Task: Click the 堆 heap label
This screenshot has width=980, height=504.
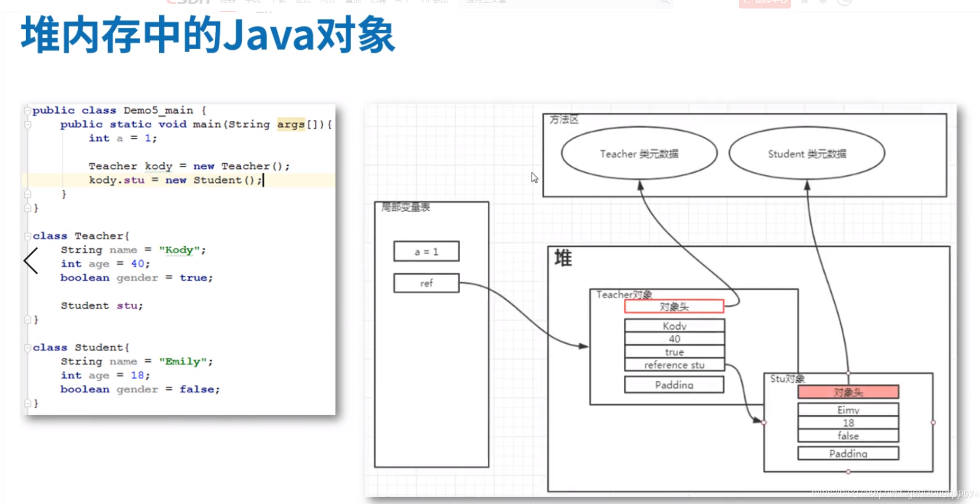Action: click(563, 259)
